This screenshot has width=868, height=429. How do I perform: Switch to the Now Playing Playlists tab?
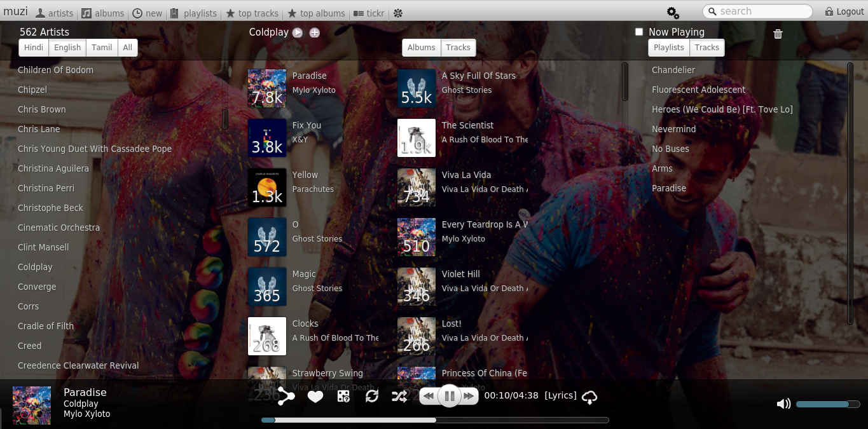point(669,48)
